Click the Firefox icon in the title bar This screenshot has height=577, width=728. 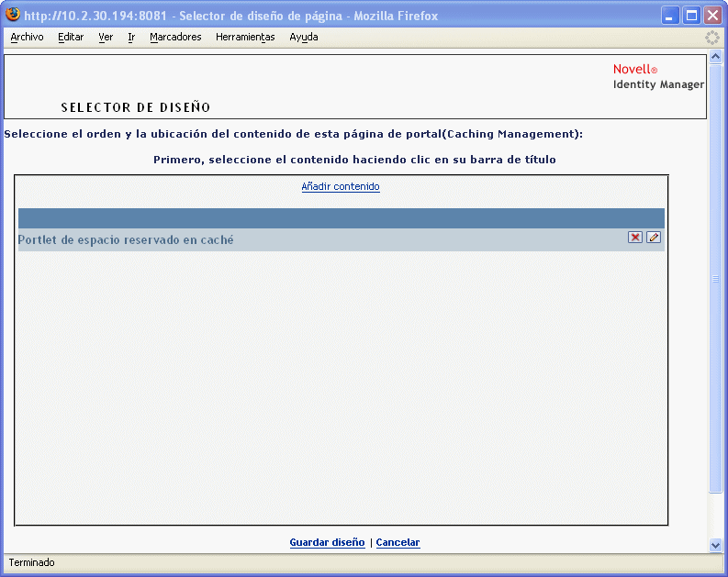[13, 15]
